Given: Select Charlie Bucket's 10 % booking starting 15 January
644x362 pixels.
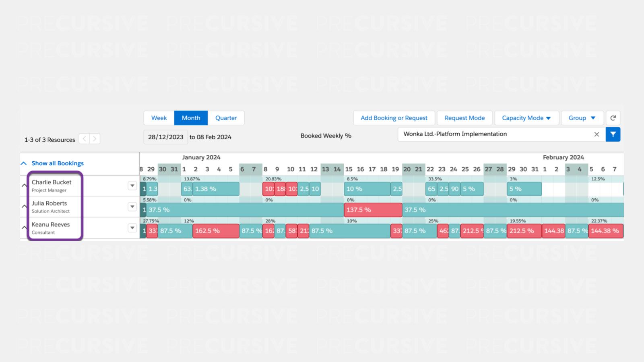Looking at the screenshot, I should click(x=367, y=189).
